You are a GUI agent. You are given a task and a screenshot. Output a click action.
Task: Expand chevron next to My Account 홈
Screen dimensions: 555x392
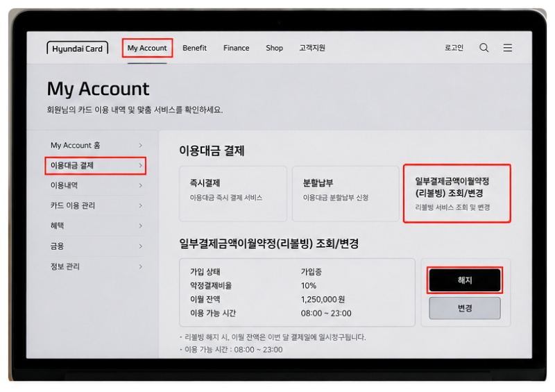[x=141, y=145]
